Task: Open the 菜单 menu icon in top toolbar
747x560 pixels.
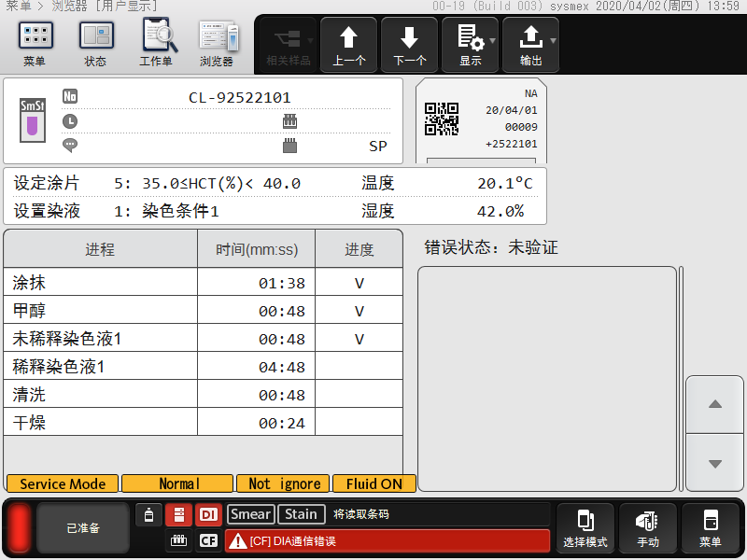Action: (x=35, y=43)
